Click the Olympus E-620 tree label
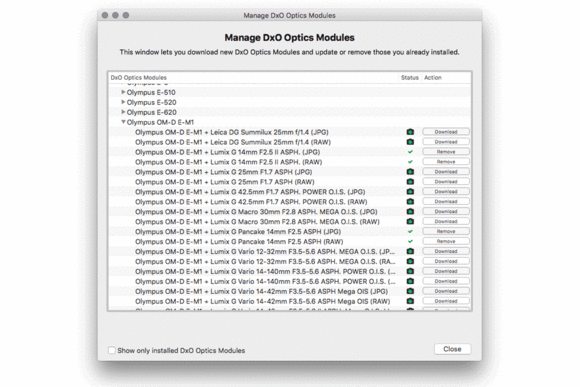 coord(152,112)
